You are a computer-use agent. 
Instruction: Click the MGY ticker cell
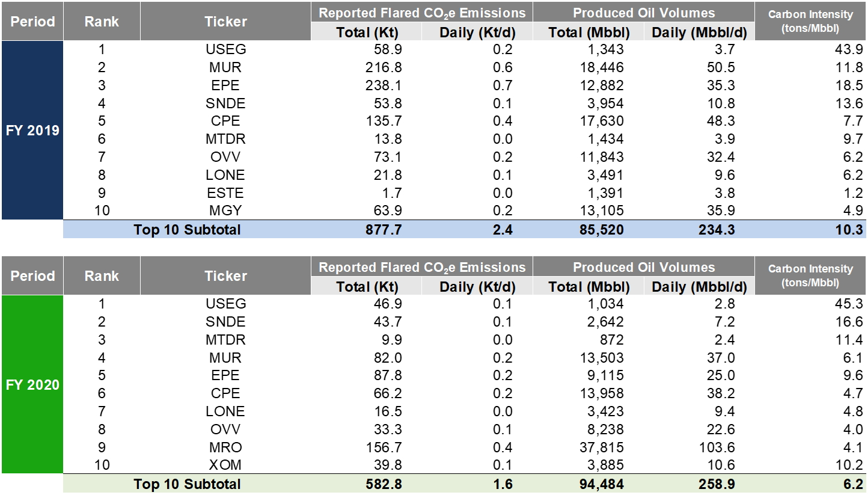point(225,211)
